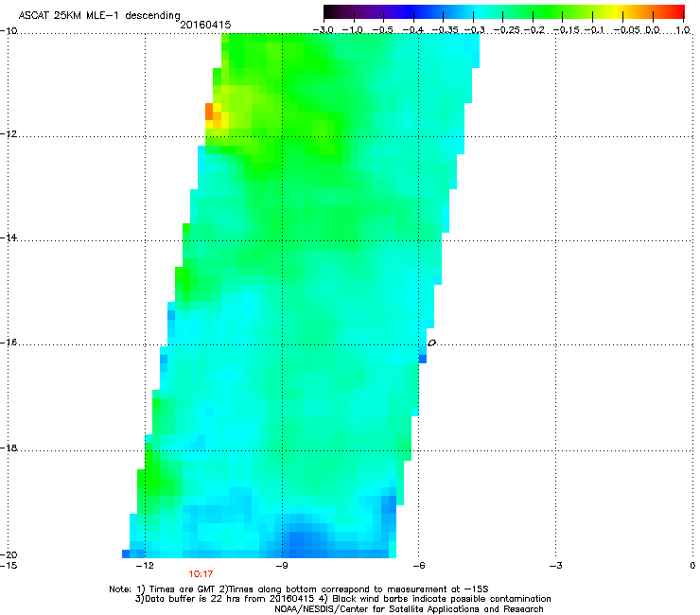
Task: Click the latitude axis label '-12'
Action: coord(9,134)
